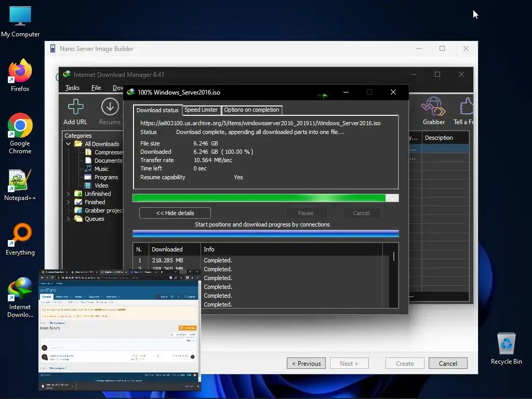This screenshot has height=399, width=532.
Task: Select the Video category
Action: click(97, 185)
